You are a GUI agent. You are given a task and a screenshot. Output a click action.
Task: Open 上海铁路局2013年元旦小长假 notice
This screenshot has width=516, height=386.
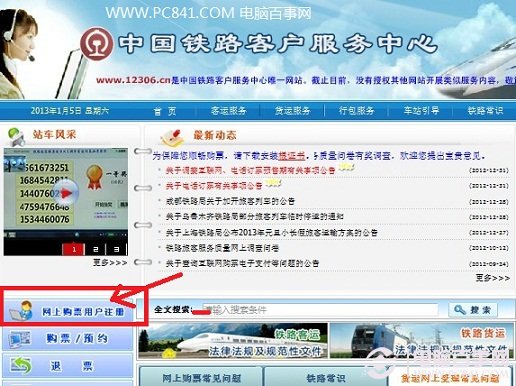271,232
